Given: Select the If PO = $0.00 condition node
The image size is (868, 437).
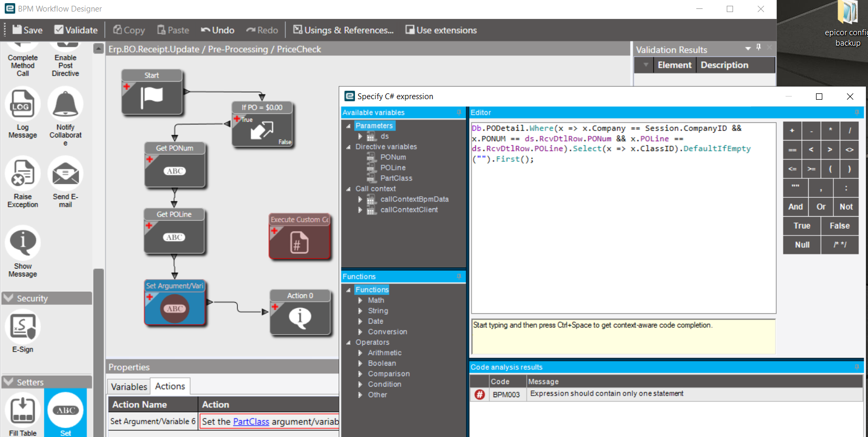Looking at the screenshot, I should (262, 124).
